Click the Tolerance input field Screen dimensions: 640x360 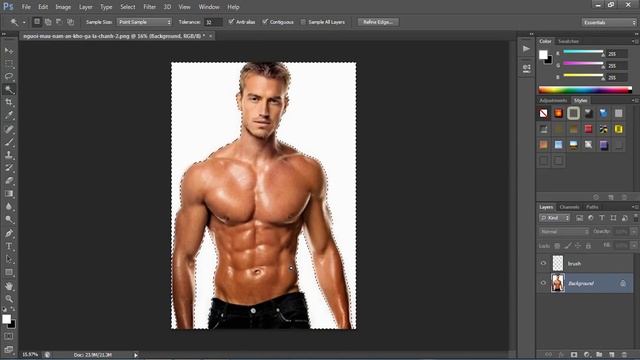pos(213,22)
